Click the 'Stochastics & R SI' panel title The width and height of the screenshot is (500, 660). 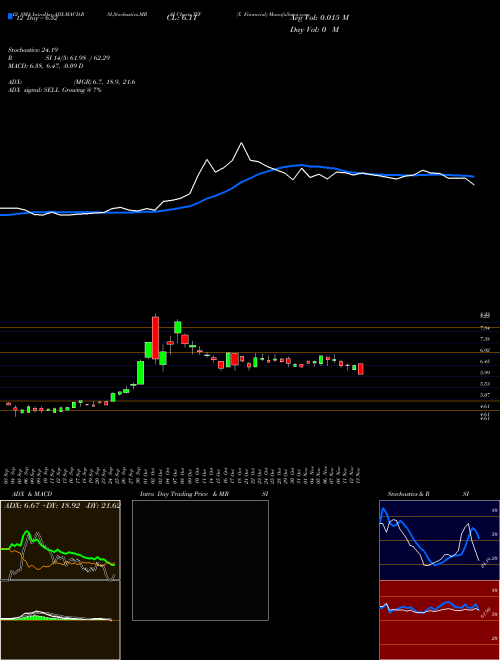coord(428,494)
